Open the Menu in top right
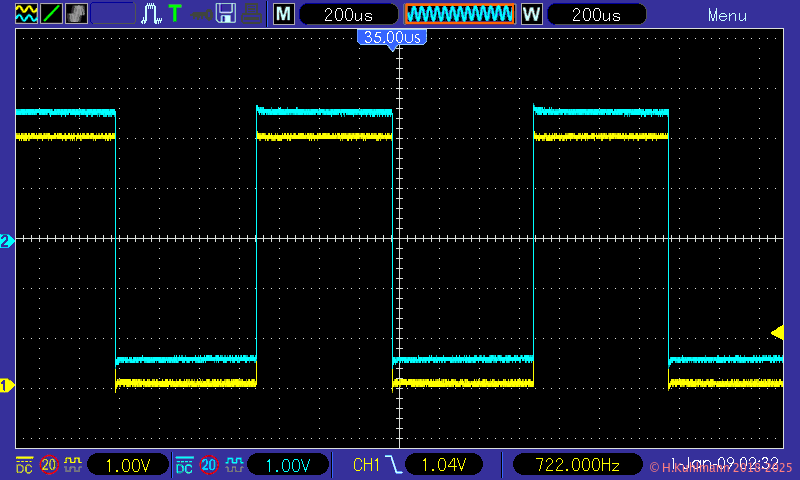This screenshot has width=800, height=480. click(x=727, y=15)
